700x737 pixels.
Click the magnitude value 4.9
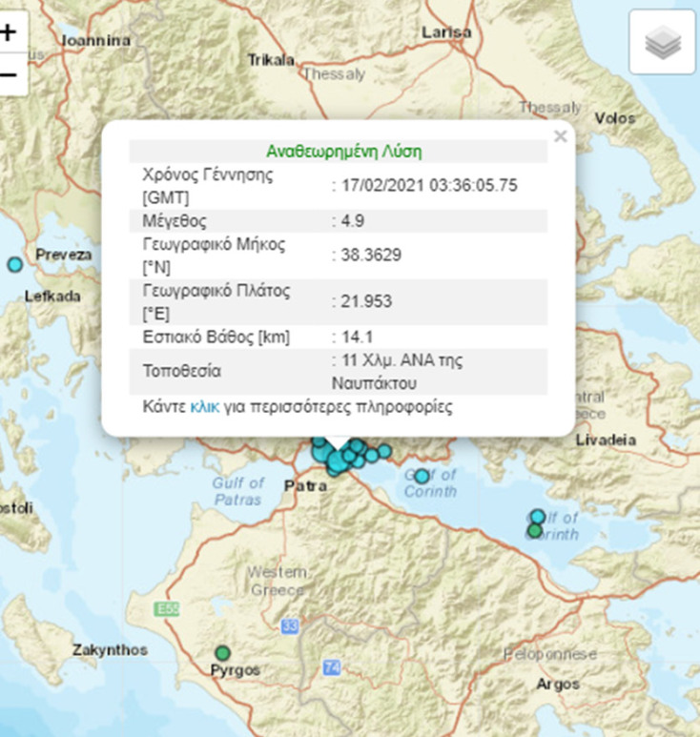tap(353, 221)
